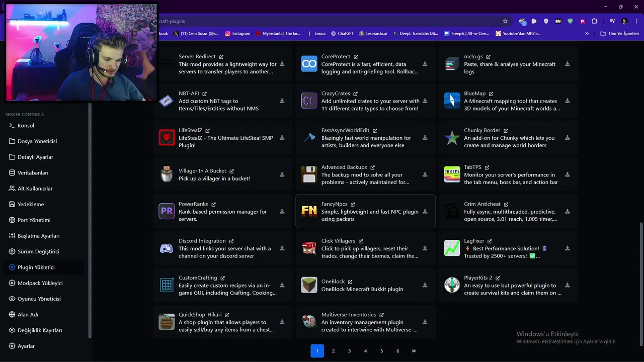Open Konsol in server controls
Screen dimensions: 644x362
point(44,125)
